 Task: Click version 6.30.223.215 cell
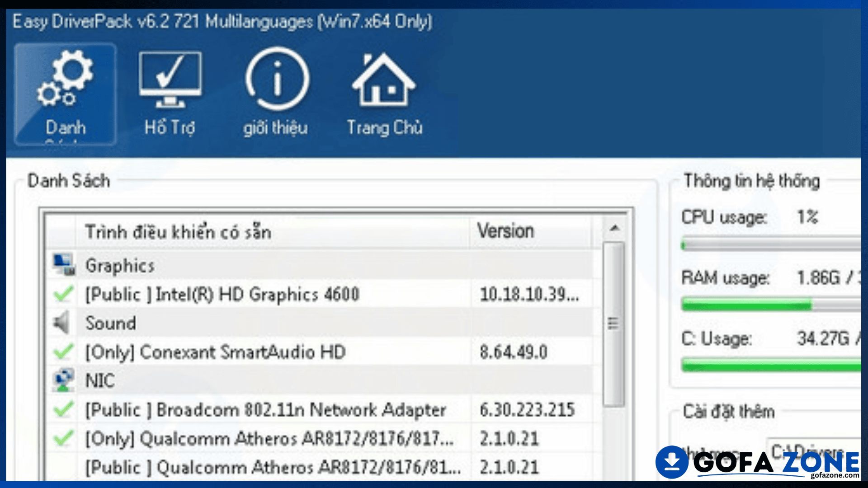click(x=527, y=410)
